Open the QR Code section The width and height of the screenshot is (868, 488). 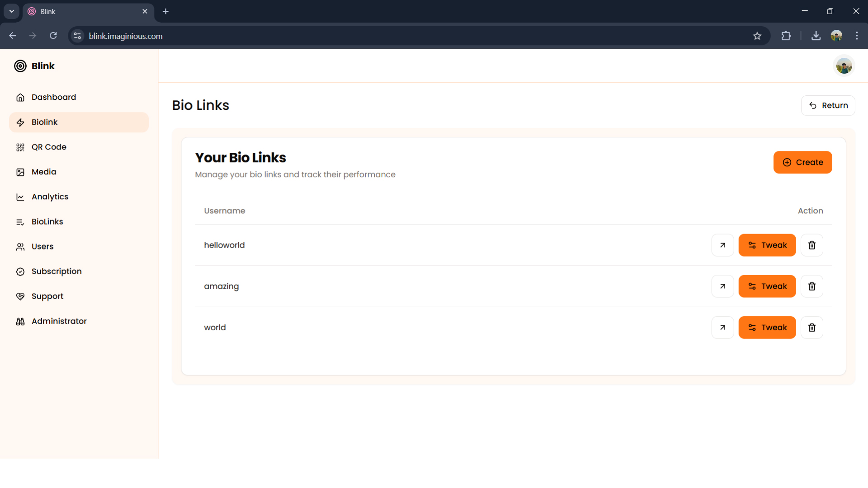point(20,147)
